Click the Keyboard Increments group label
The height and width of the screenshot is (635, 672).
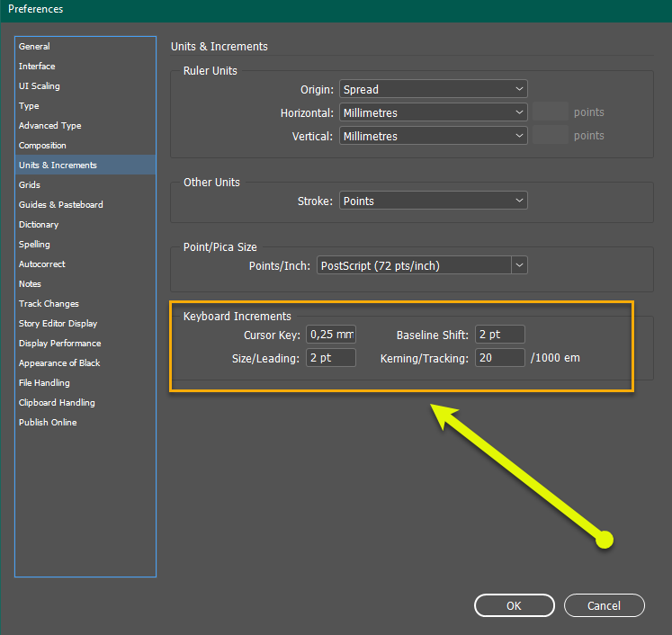click(x=237, y=317)
